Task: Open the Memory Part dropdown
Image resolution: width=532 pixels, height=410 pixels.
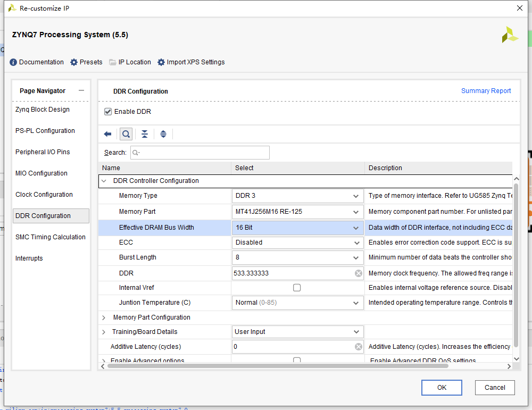Action: [x=297, y=212]
